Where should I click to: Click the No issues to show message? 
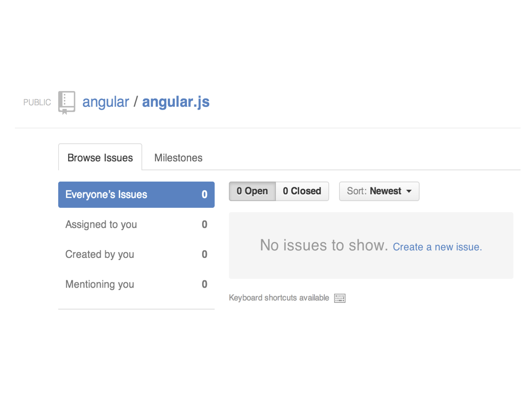324,245
